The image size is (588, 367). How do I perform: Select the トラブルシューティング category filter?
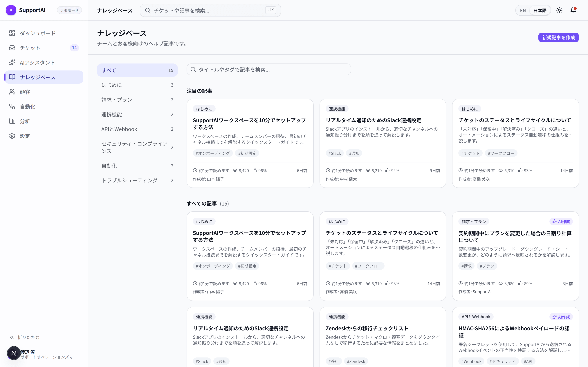(x=137, y=180)
